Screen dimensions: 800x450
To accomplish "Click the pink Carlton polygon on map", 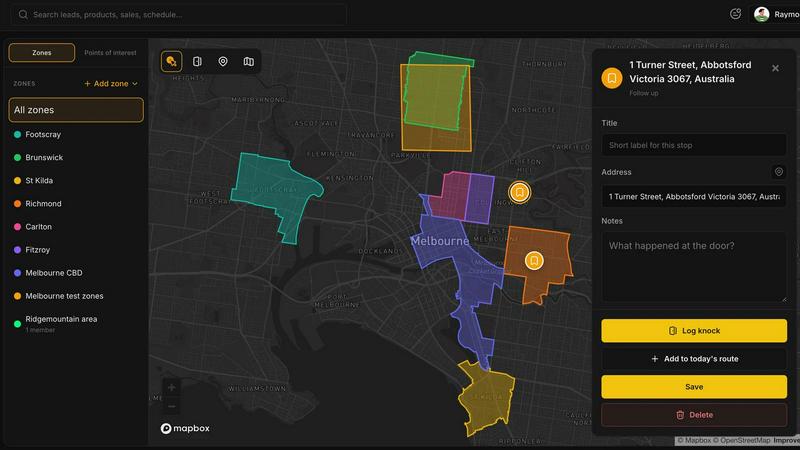I will (452, 196).
